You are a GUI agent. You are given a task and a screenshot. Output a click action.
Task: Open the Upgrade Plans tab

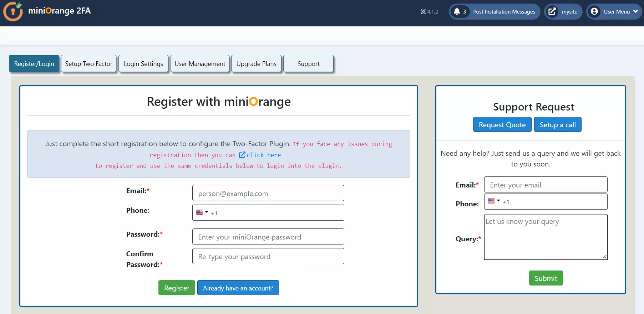coord(257,63)
